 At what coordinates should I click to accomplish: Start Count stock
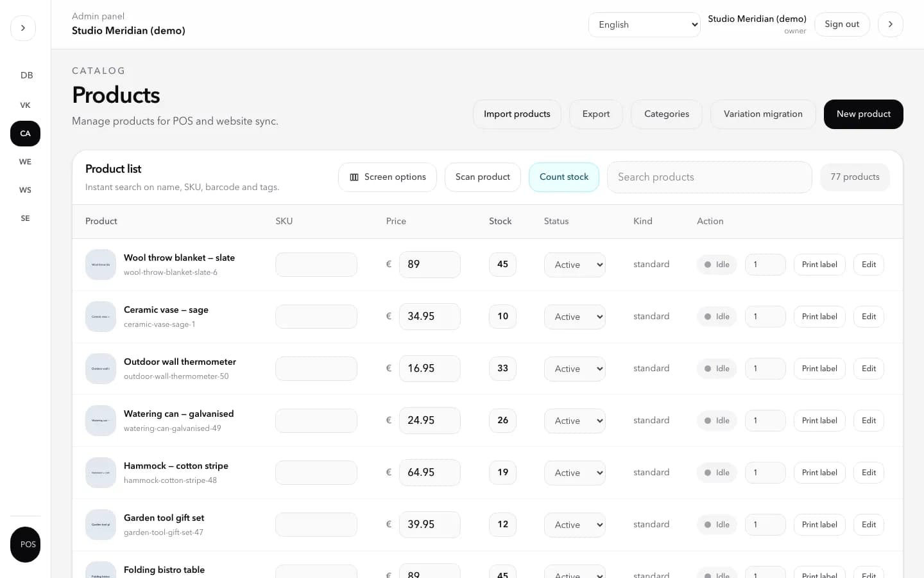(564, 177)
